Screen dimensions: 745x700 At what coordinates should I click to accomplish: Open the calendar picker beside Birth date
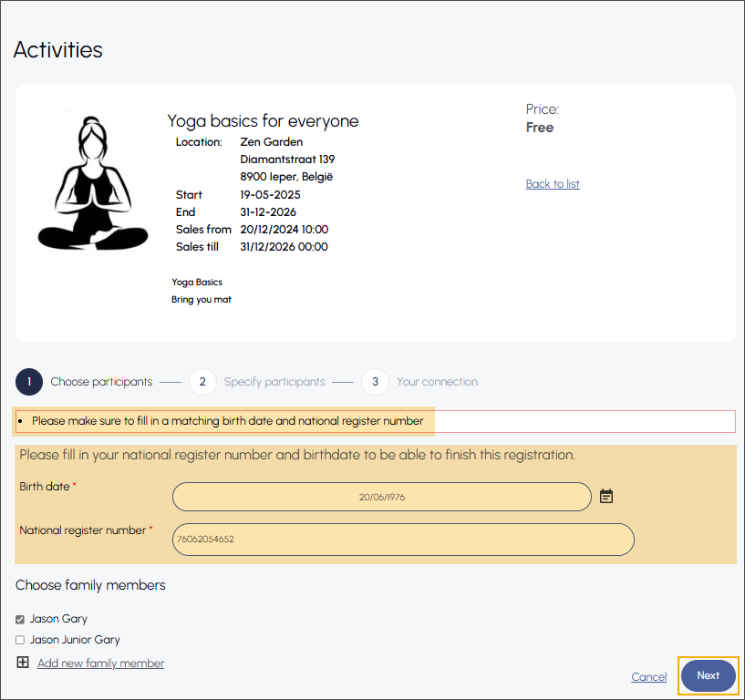point(606,496)
